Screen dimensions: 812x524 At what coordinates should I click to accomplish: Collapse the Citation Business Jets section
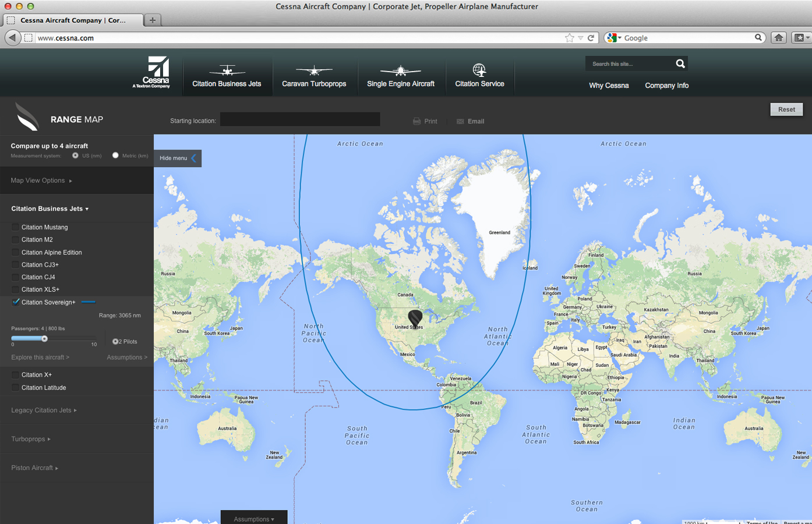coord(50,208)
